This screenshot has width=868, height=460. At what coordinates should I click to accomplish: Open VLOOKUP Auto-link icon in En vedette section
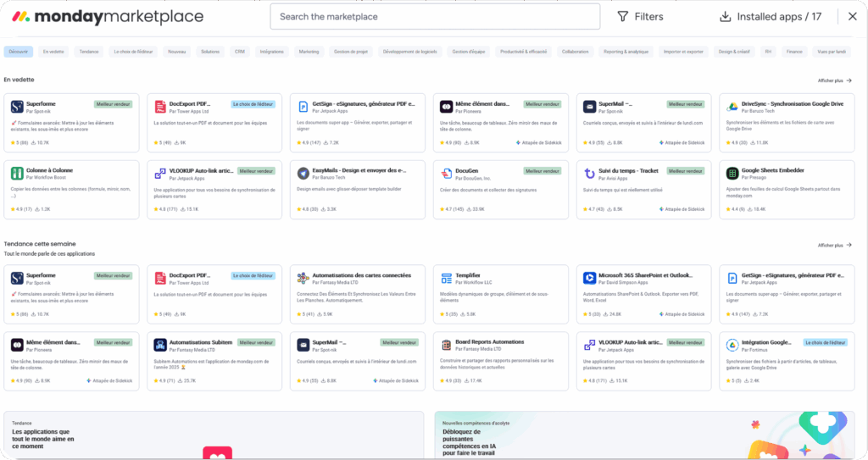160,174
